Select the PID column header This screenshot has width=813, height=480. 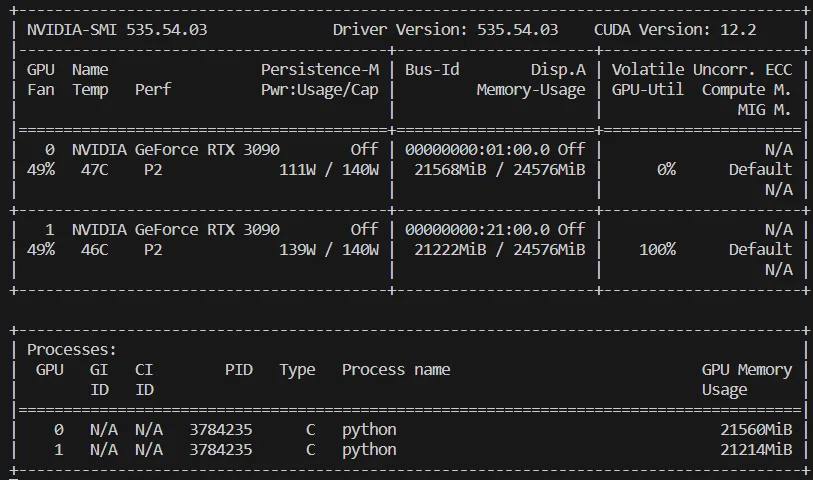239,370
